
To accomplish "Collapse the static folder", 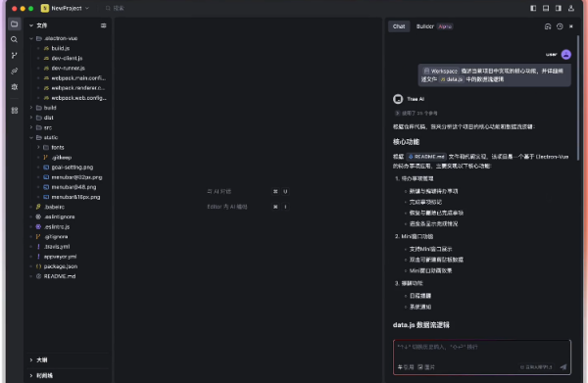I will (x=31, y=137).
